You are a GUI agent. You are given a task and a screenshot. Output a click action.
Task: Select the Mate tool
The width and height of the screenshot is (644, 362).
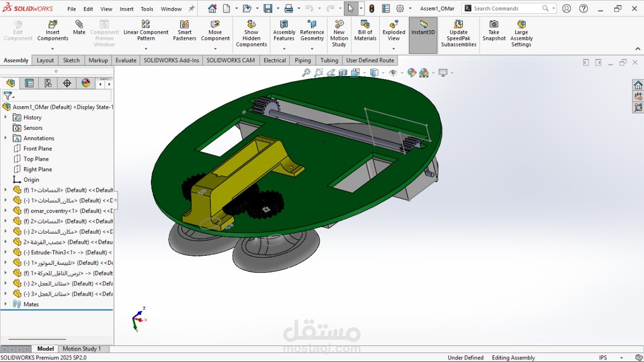pyautogui.click(x=79, y=28)
